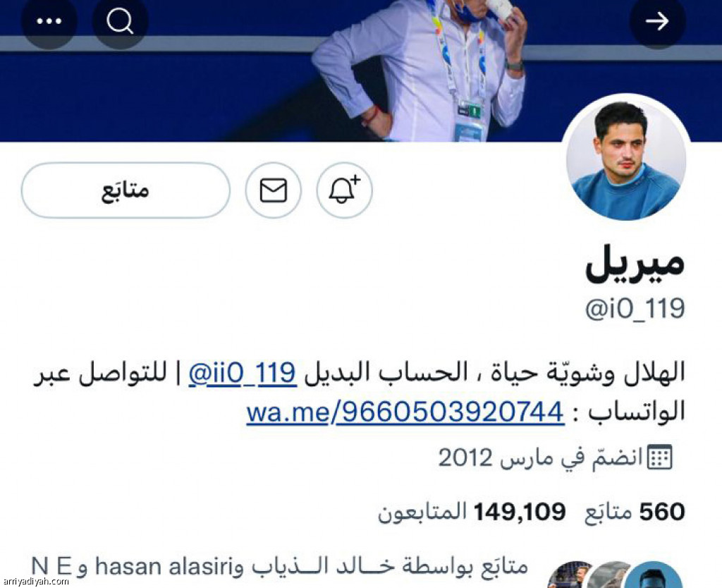Screen dimensions: 722x588
Task: Go back using the arrow icon
Action: 657,21
